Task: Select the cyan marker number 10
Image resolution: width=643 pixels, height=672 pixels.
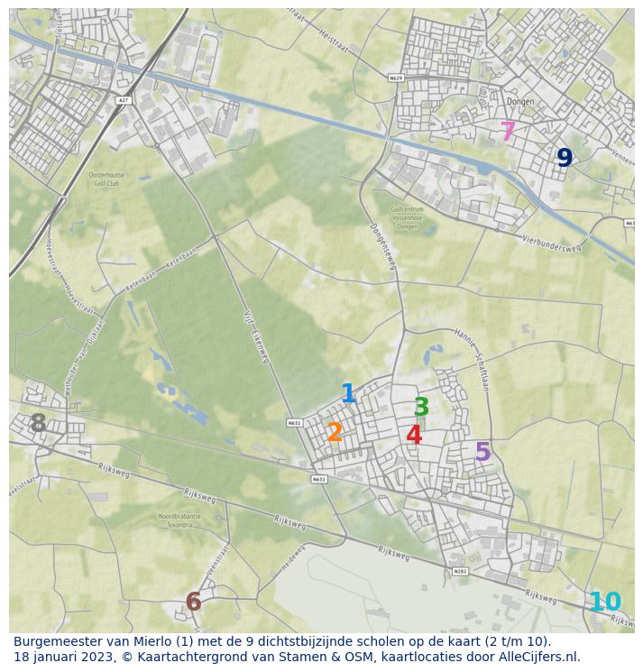Action: [604, 602]
